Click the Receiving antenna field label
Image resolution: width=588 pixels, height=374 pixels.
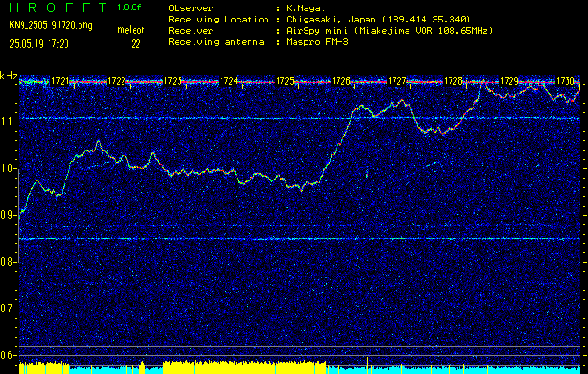(216, 42)
